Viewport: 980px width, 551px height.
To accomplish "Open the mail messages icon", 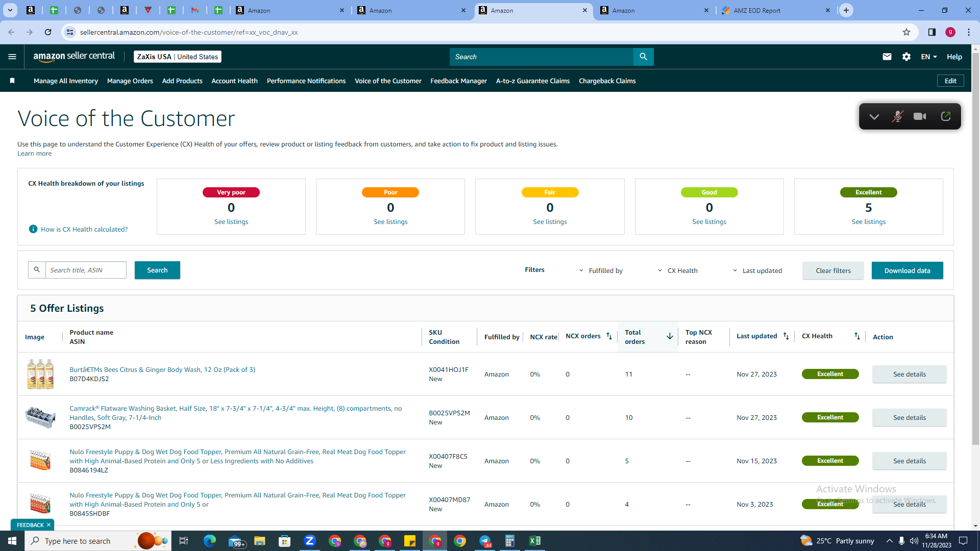I will pyautogui.click(x=887, y=57).
